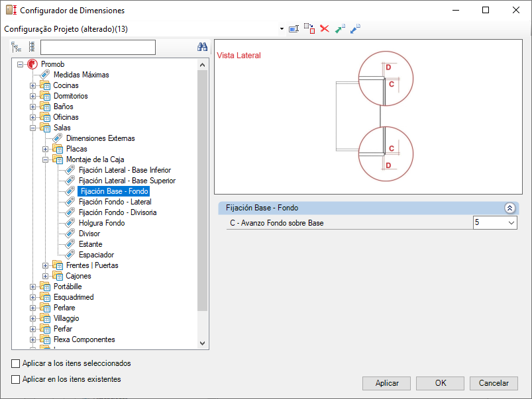532x399 pixels.
Task: Click the tree search input field
Action: (97, 47)
